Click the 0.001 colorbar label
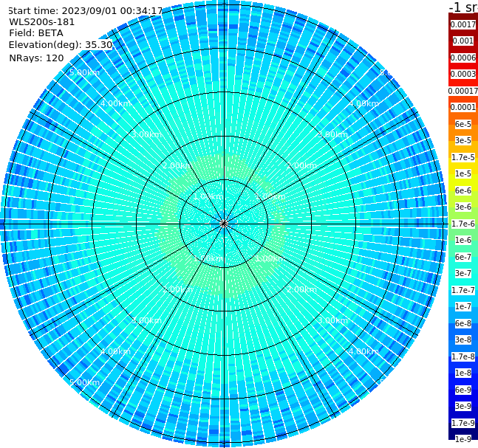478x448 pixels. coord(463,41)
